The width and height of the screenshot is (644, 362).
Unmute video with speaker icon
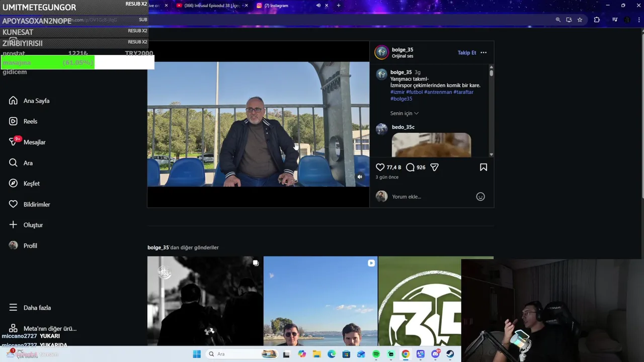click(x=359, y=177)
